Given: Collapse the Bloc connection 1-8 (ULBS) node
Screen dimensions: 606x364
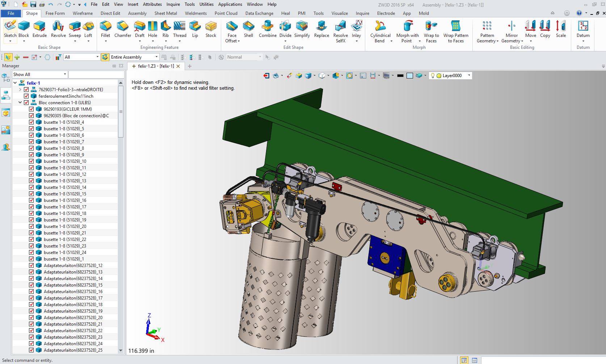Looking at the screenshot, I should click(x=20, y=103).
